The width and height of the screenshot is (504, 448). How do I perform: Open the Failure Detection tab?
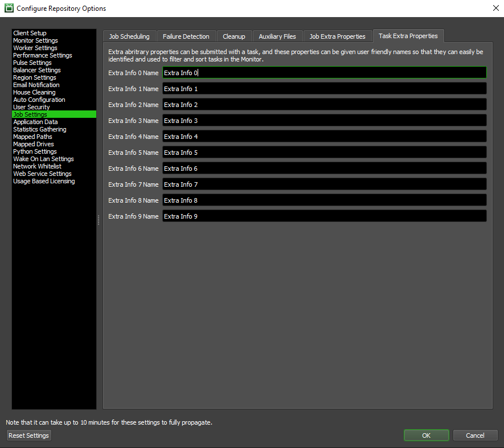(x=186, y=36)
